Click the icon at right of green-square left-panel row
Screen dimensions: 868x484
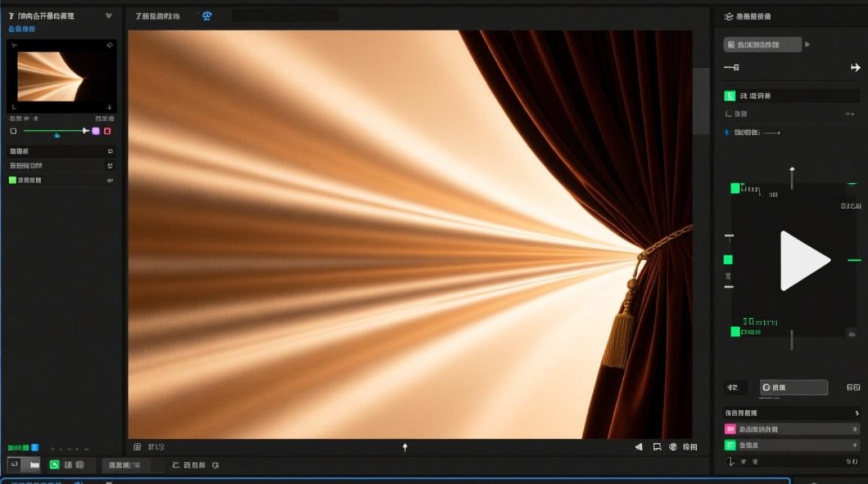110,181
